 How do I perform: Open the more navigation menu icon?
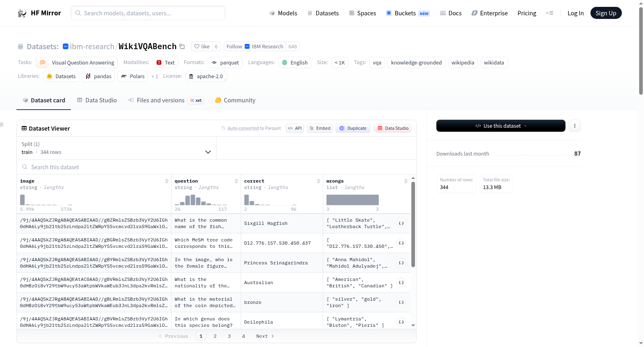pyautogui.click(x=549, y=13)
